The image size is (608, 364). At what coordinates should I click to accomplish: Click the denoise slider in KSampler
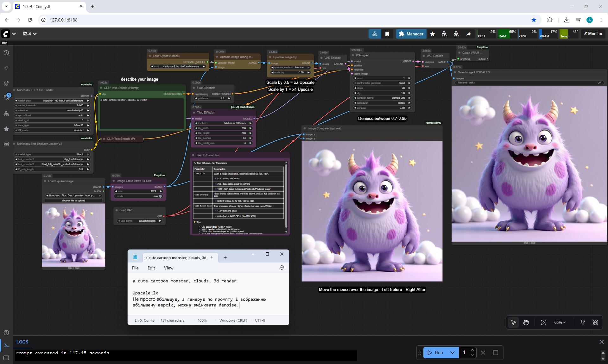coord(383,108)
